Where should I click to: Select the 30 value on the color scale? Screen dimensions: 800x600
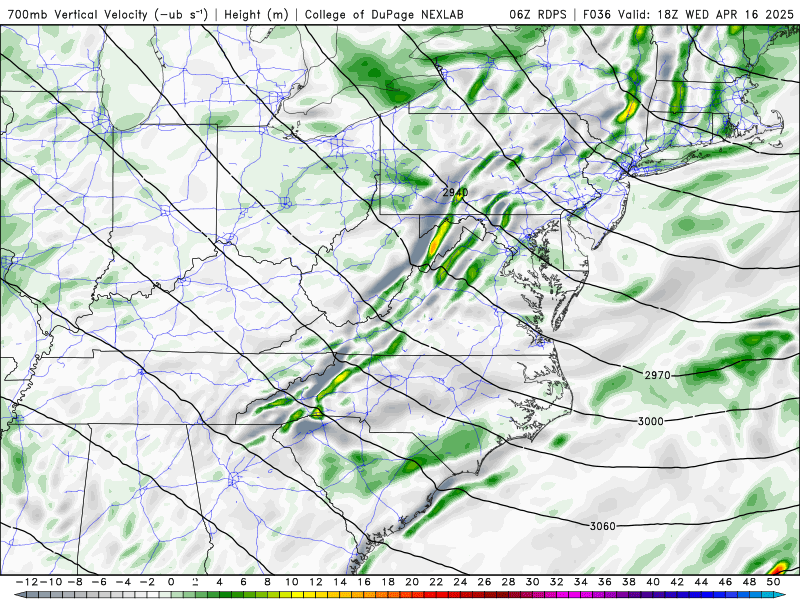(532, 582)
